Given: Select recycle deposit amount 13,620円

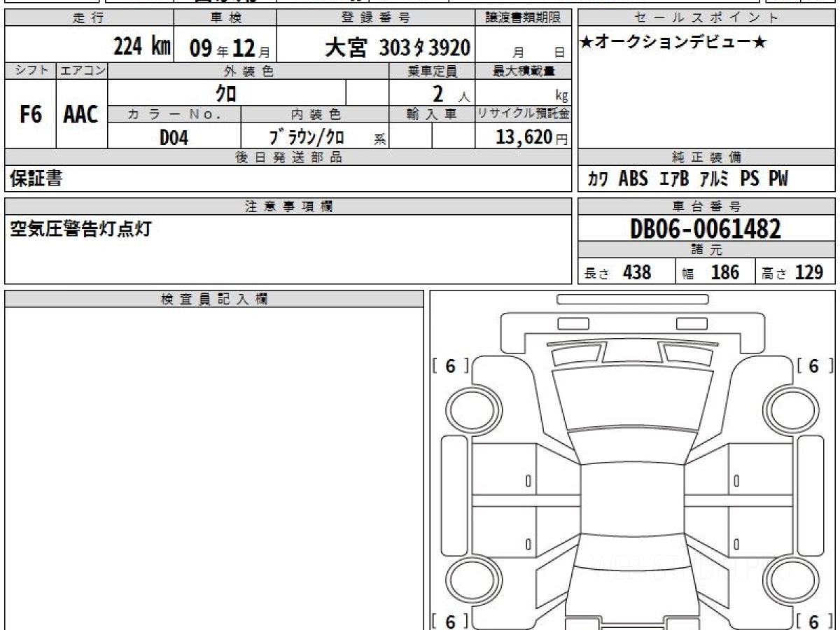Looking at the screenshot, I should pos(532,137).
